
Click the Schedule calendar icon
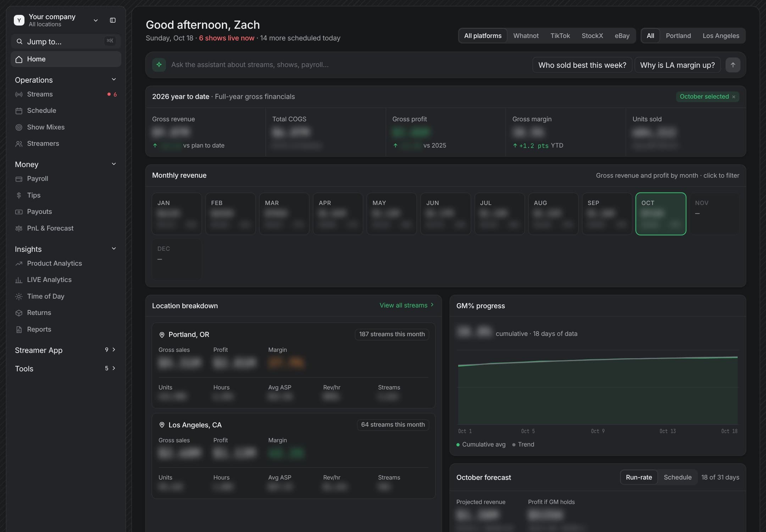pyautogui.click(x=19, y=111)
